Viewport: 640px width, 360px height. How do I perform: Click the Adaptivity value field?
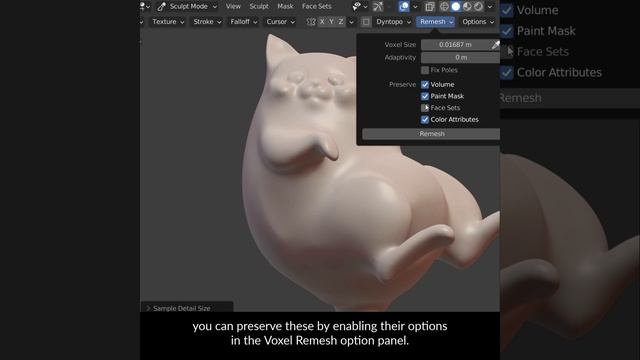[460, 58]
